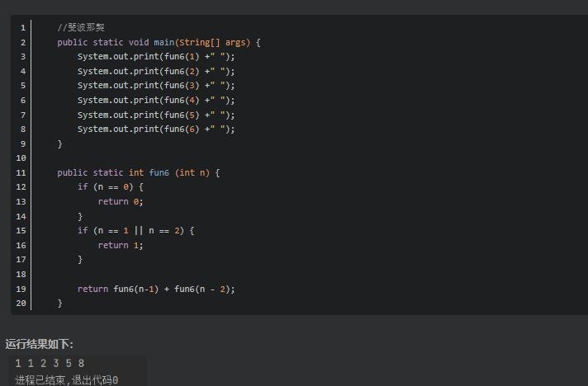The image size is (588, 386).
Task: Click the 'public static void main' declaration
Action: (159, 42)
